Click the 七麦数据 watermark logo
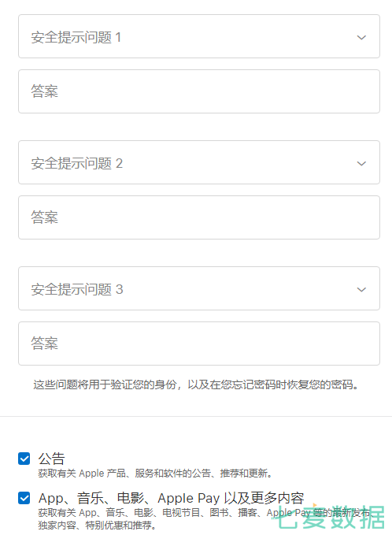 pos(328,516)
